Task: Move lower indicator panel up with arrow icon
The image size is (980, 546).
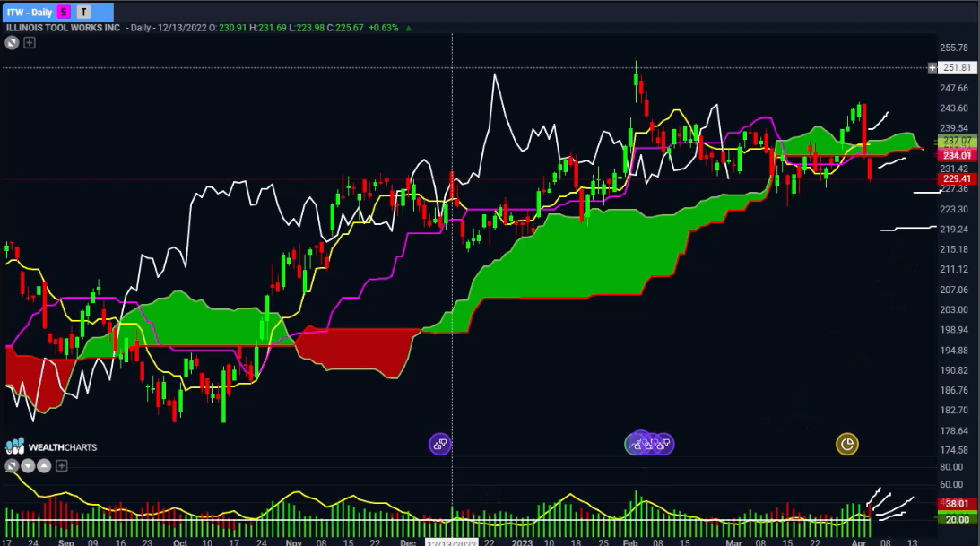Action: pos(44,465)
